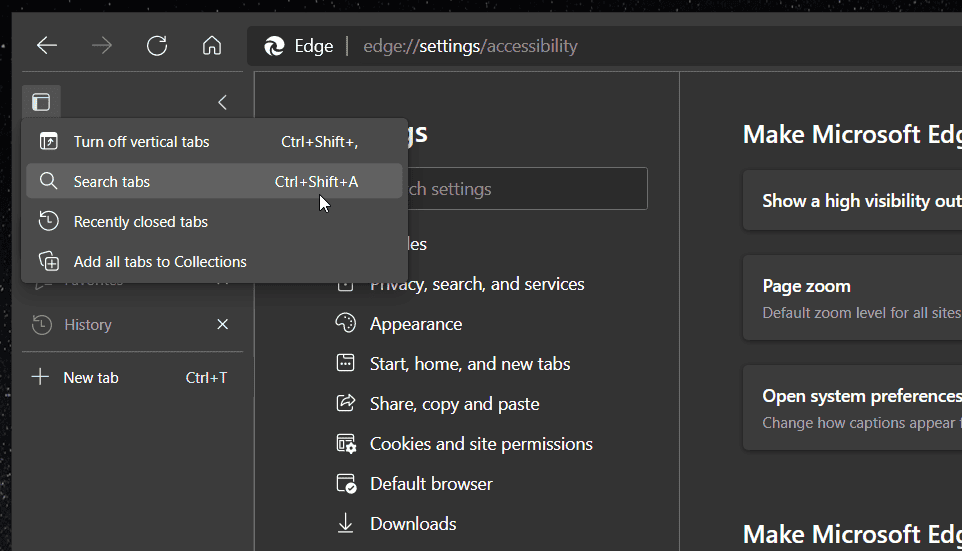The height and width of the screenshot is (551, 962).
Task: Click the magnifier icon beside Search tabs
Action: (48, 181)
